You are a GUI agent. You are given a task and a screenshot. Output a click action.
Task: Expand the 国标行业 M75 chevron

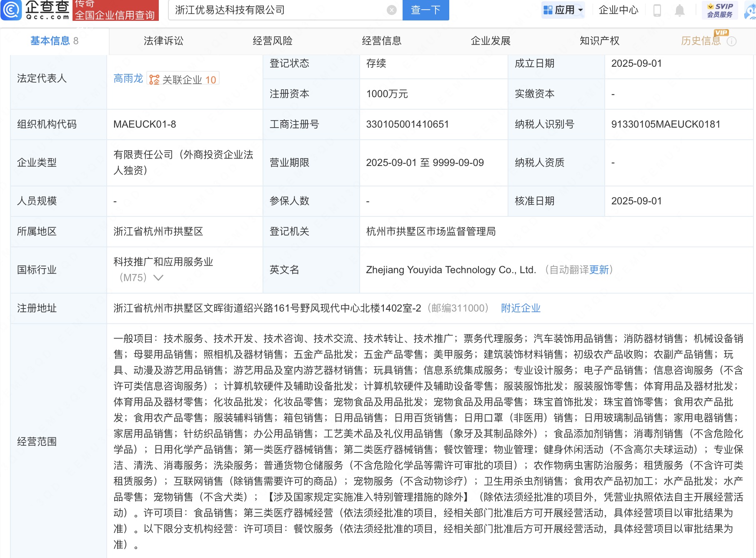(158, 278)
